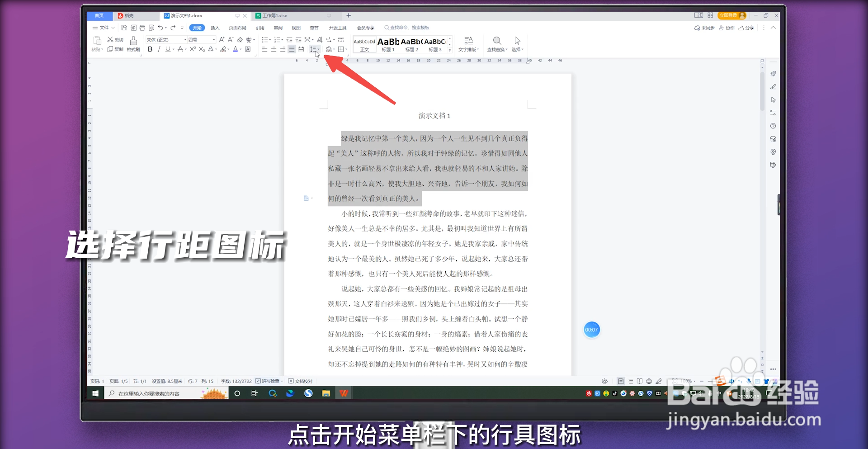This screenshot has width=868, height=449.
Task: Select the superscript icon
Action: coord(192,49)
